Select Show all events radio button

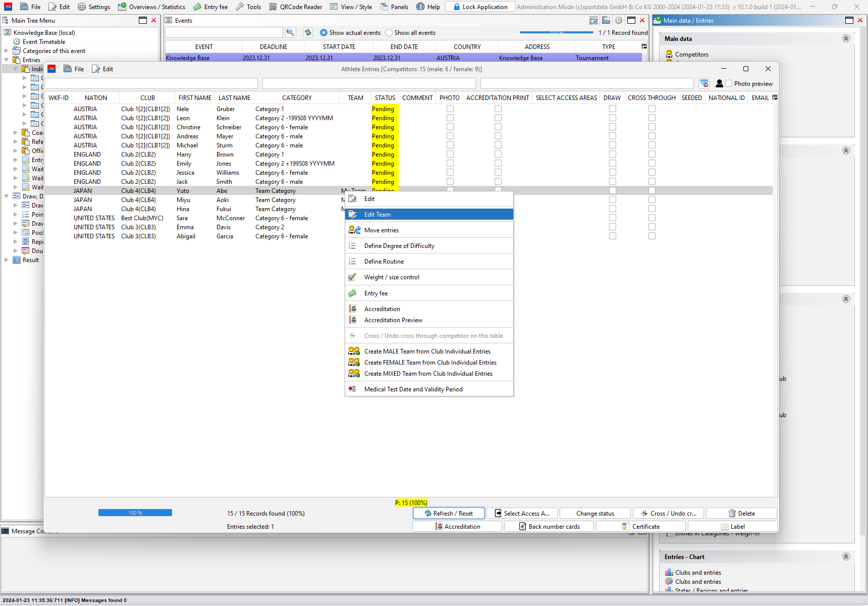(389, 32)
